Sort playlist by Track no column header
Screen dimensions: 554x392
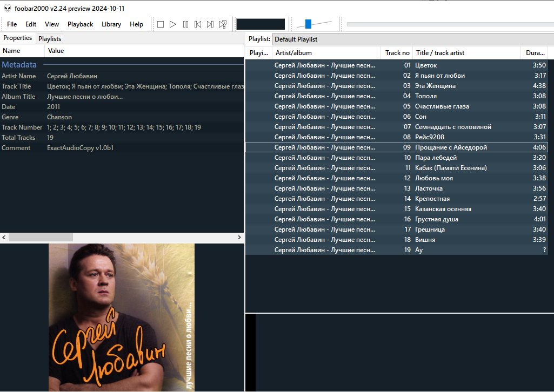coord(397,53)
